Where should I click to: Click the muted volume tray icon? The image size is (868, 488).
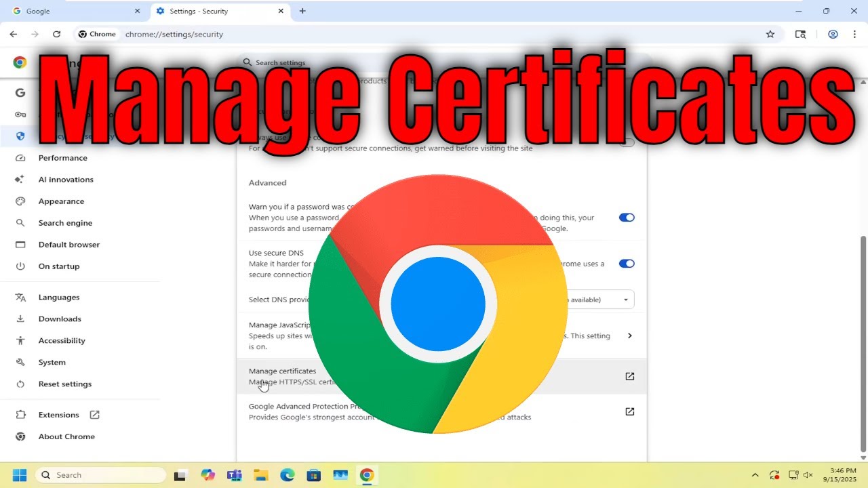(x=807, y=475)
